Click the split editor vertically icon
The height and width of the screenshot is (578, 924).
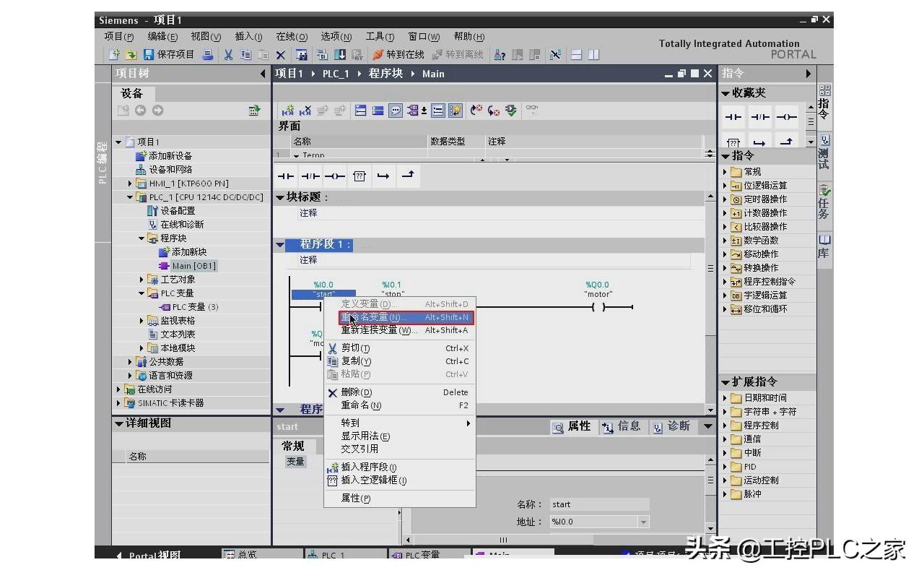tap(593, 54)
